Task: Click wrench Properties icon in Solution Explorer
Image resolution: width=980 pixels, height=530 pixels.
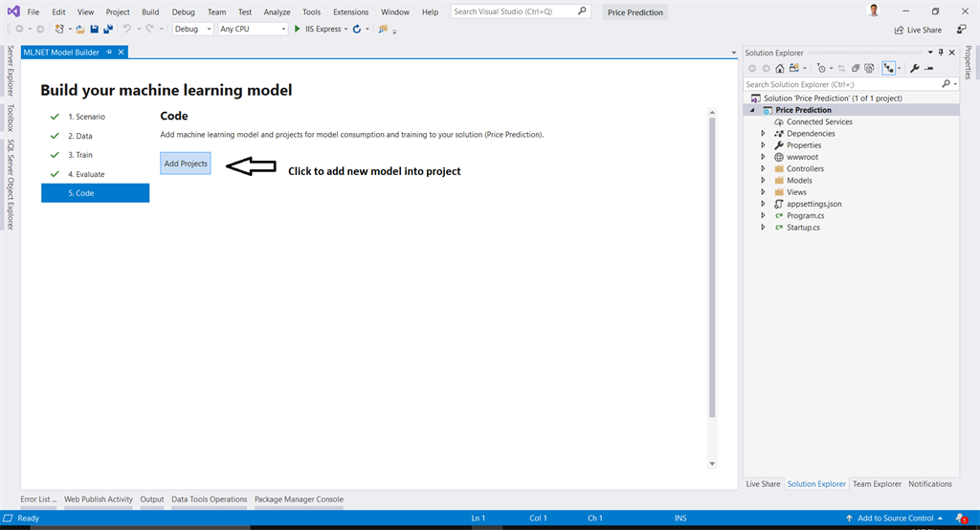Action: pyautogui.click(x=915, y=68)
